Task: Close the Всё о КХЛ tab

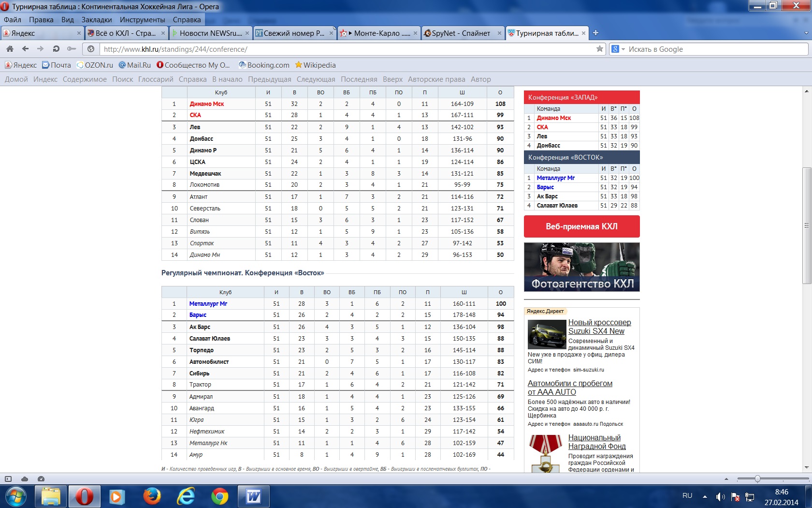Action: (x=163, y=33)
